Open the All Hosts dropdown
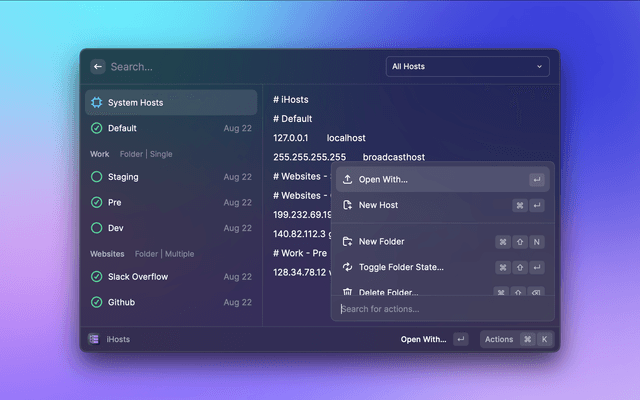 467,67
